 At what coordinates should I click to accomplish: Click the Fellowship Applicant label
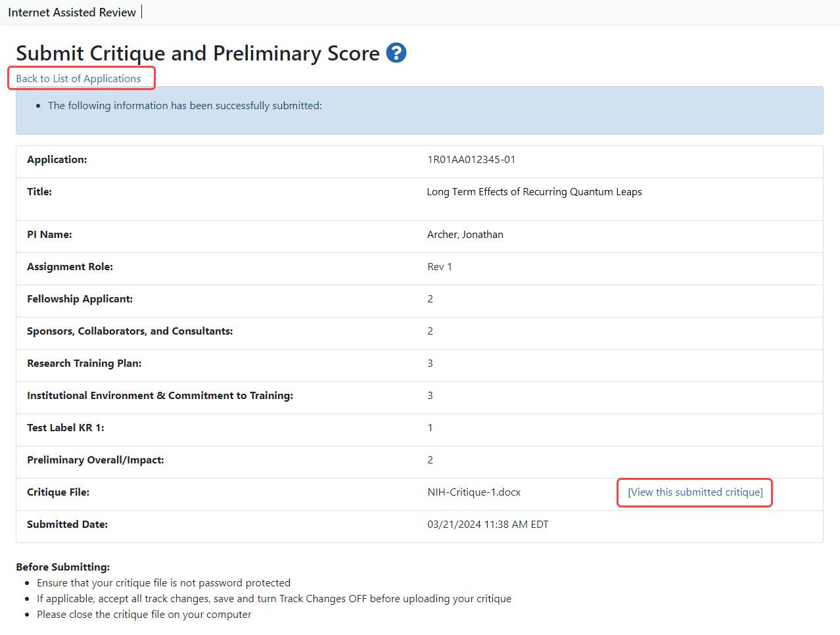(80, 299)
